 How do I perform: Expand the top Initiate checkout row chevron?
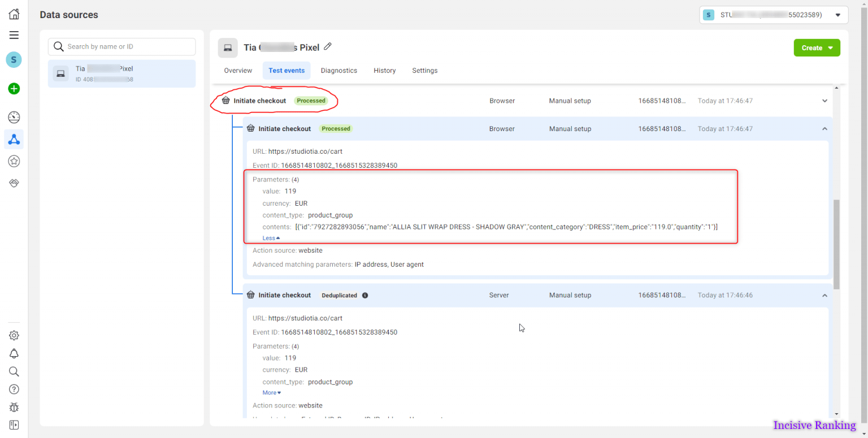(824, 101)
